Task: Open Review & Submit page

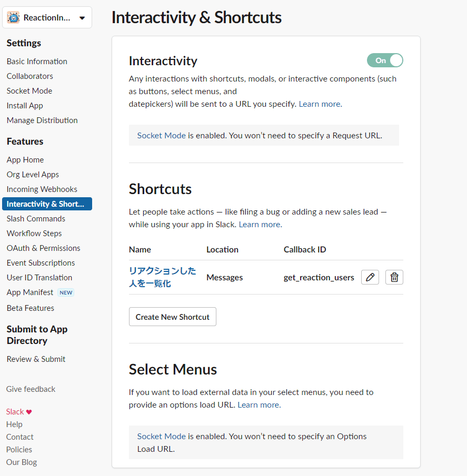Action: (x=36, y=359)
